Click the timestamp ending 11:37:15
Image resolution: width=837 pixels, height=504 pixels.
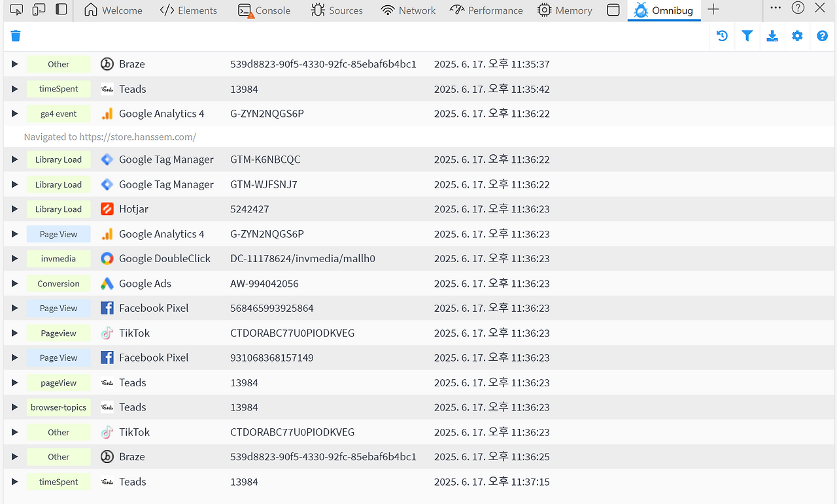[492, 482]
